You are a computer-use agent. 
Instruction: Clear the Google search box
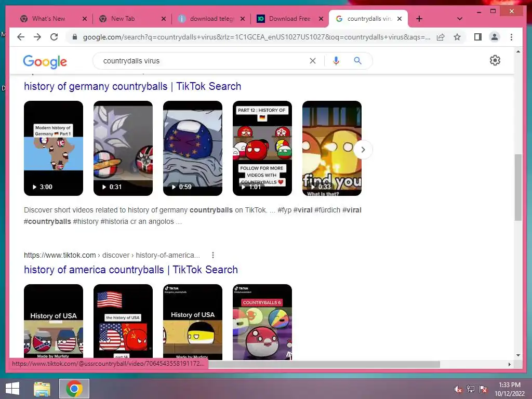coord(312,61)
